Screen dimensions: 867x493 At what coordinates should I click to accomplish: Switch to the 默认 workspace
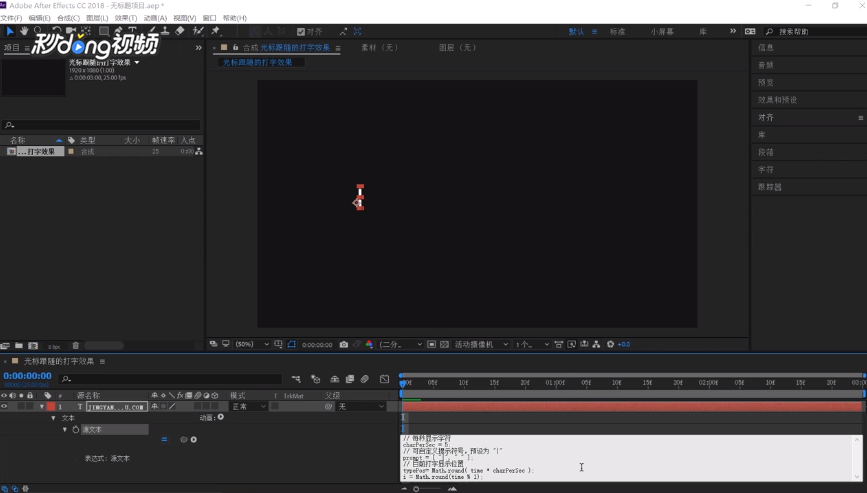click(576, 32)
